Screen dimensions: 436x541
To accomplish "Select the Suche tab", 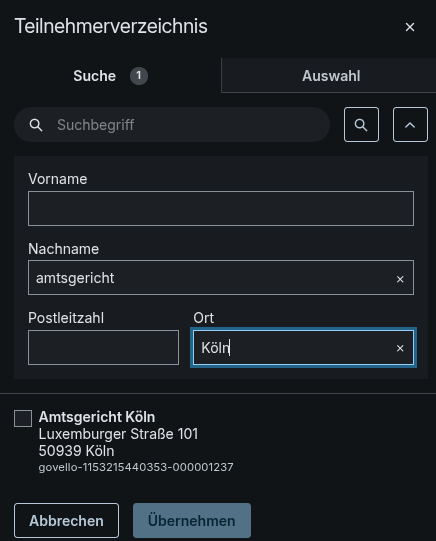I will [x=110, y=76].
